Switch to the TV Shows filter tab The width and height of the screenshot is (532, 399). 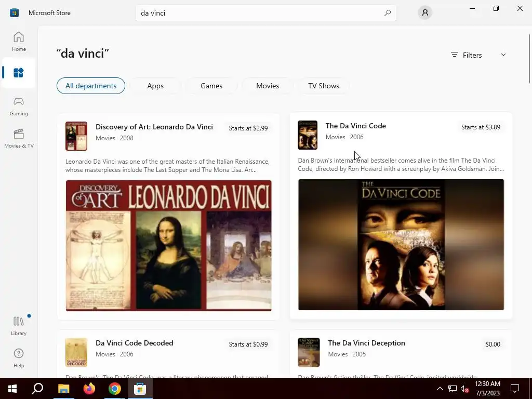[323, 86]
